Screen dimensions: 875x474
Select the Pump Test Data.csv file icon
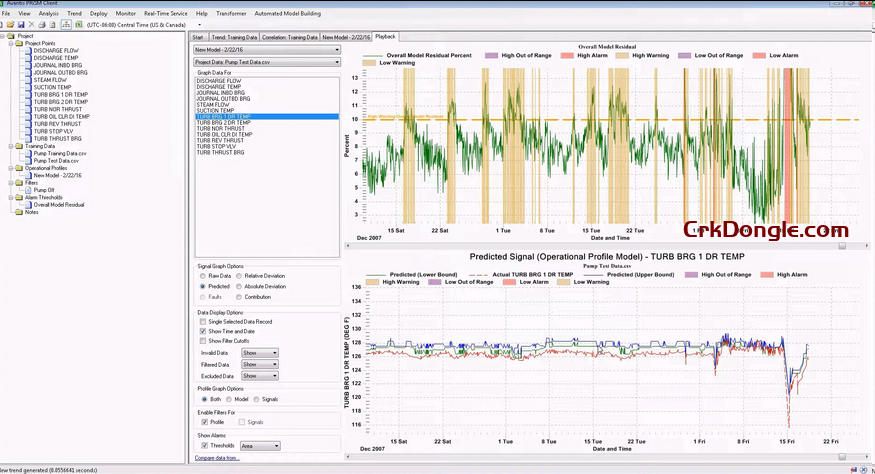28,160
